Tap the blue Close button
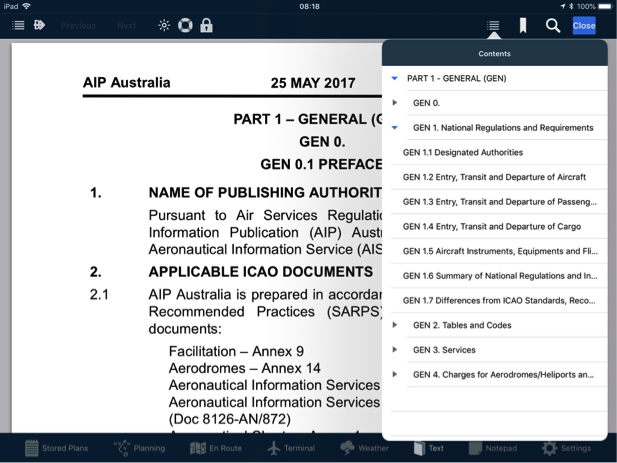Viewport: 617px width, 463px height. tap(584, 26)
